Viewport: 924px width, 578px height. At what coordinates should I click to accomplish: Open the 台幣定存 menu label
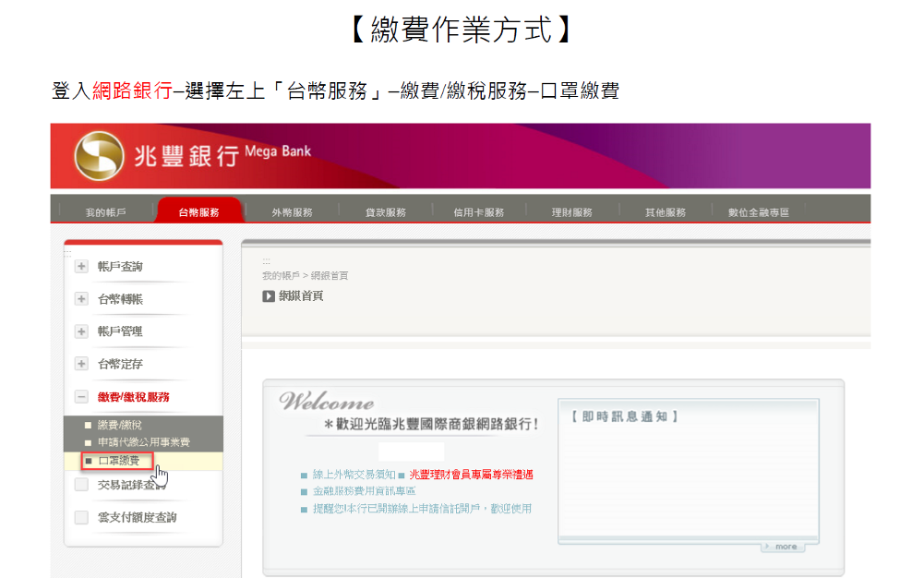120,364
